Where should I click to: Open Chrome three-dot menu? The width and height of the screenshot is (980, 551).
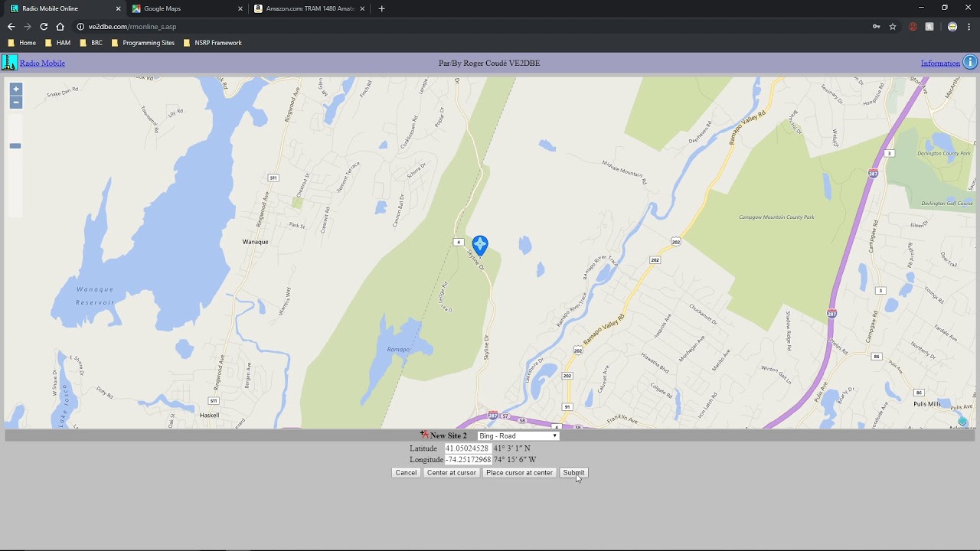[x=969, y=27]
